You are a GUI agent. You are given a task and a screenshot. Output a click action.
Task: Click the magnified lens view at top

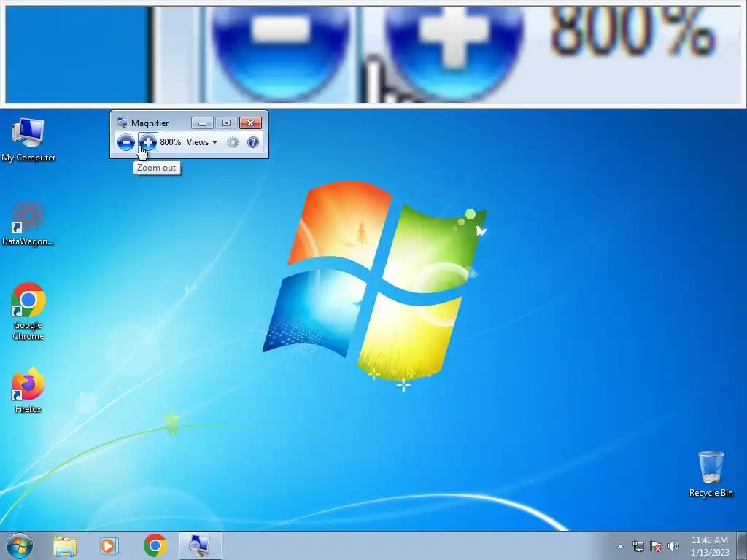pos(373,54)
